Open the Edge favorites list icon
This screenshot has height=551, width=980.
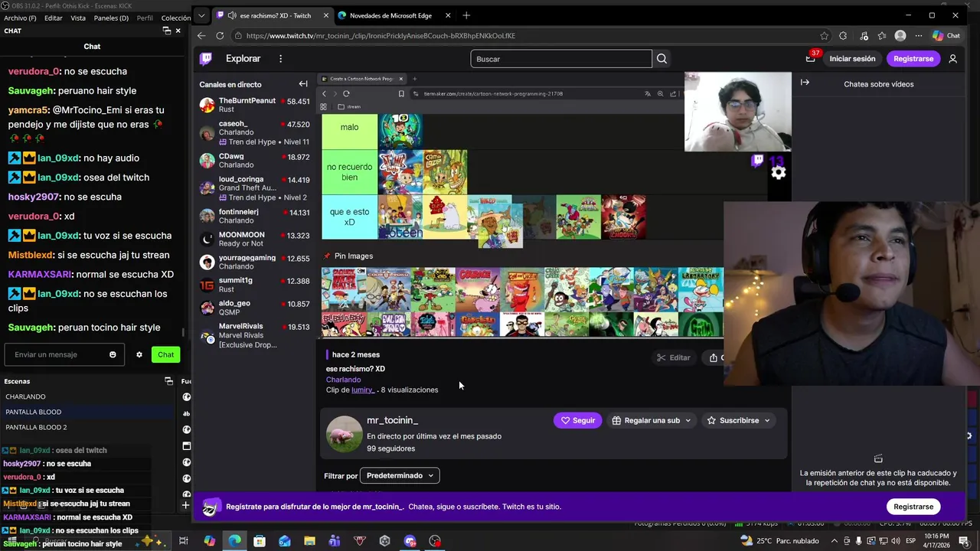point(881,35)
